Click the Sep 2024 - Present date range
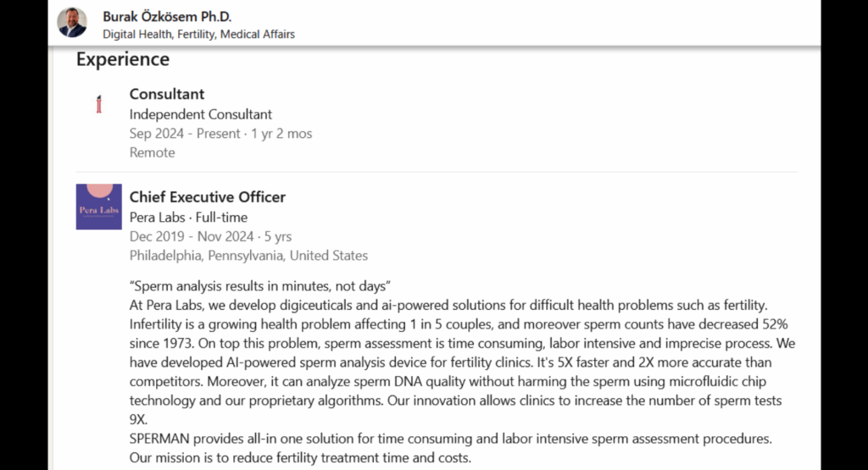This screenshot has height=470, width=868. [x=221, y=134]
